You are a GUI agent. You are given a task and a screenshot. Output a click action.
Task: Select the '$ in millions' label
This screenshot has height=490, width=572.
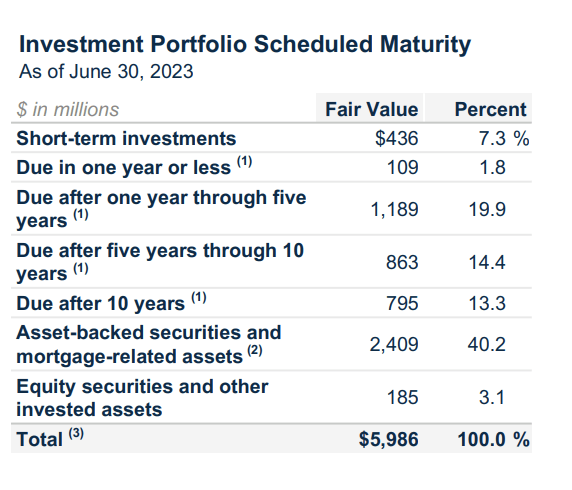pyautogui.click(x=68, y=109)
